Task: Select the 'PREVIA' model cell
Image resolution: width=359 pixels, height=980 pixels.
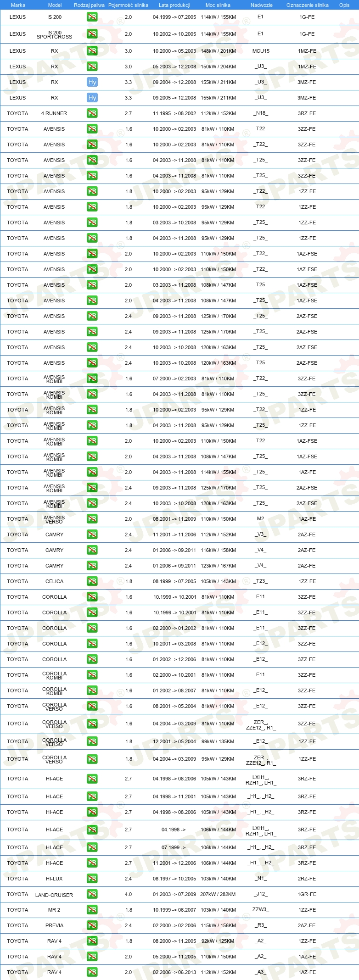Action: (x=54, y=925)
